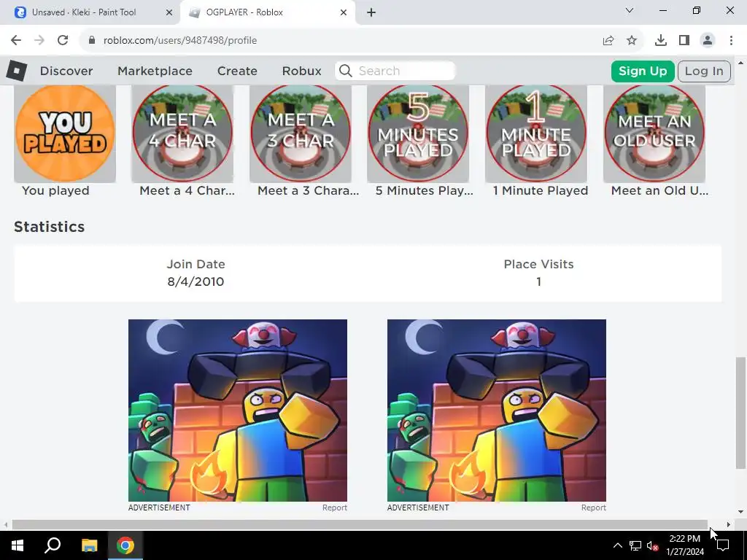
Task: Click the green Sign Up button
Action: click(x=643, y=71)
